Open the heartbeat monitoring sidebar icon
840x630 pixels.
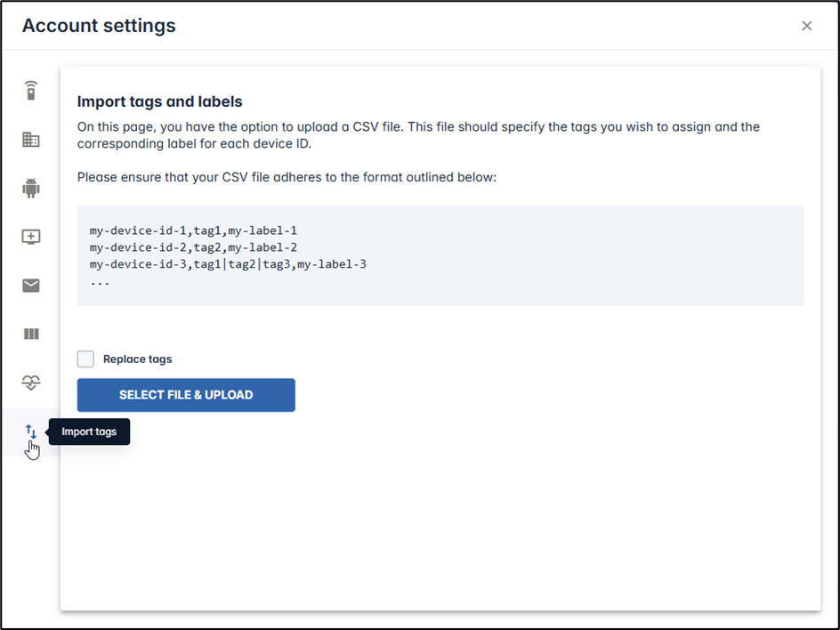click(31, 383)
